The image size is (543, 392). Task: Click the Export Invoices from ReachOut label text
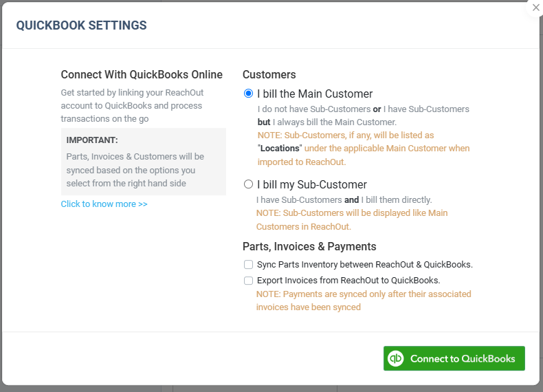(x=348, y=281)
